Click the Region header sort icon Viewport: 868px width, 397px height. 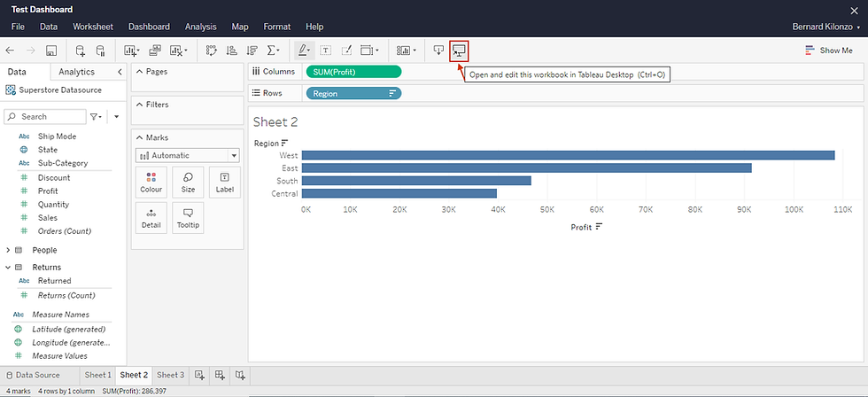285,144
